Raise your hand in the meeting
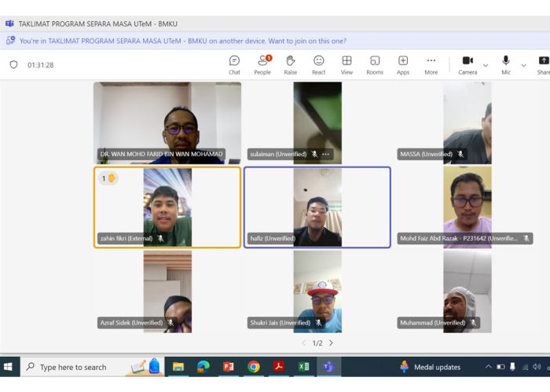The image size is (550, 392). 290,64
